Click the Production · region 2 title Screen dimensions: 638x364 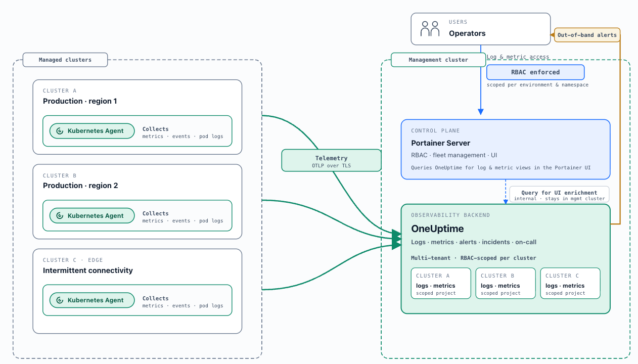pyautogui.click(x=80, y=186)
